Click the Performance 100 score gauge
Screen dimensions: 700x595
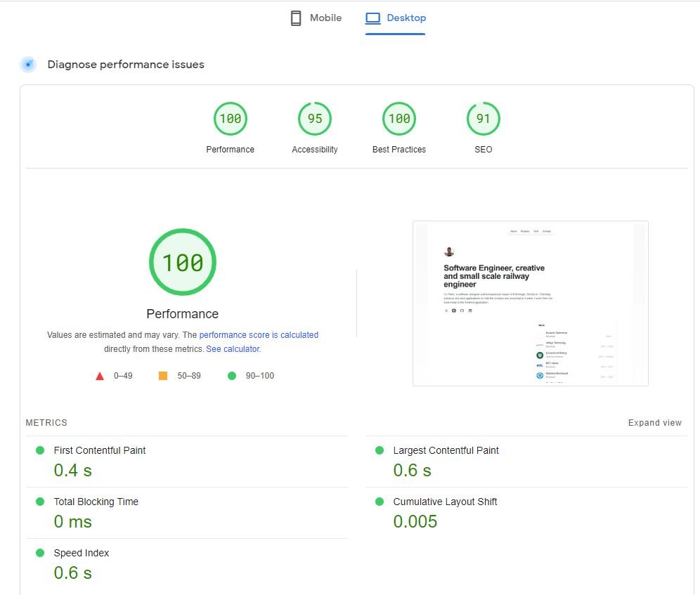click(231, 119)
